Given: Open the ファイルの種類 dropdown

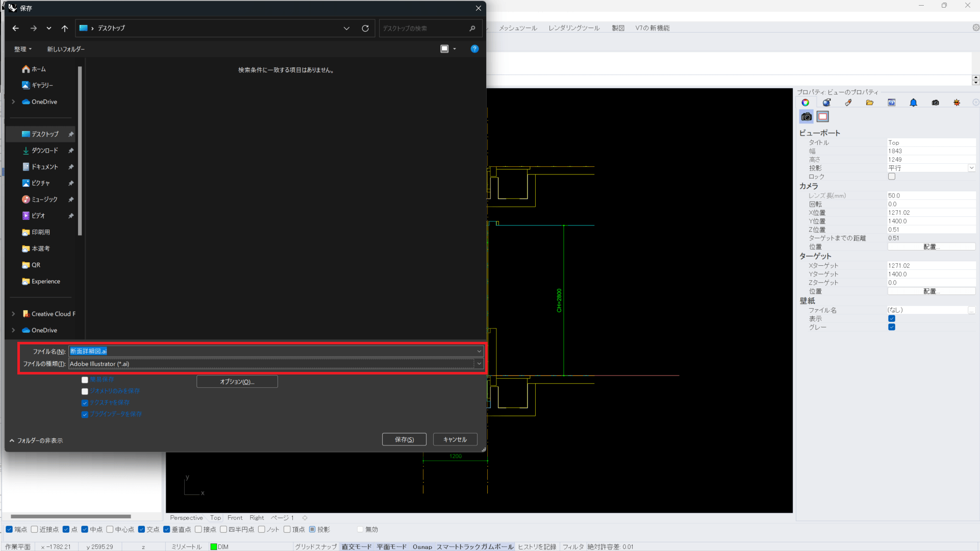Looking at the screenshot, I should coord(479,364).
